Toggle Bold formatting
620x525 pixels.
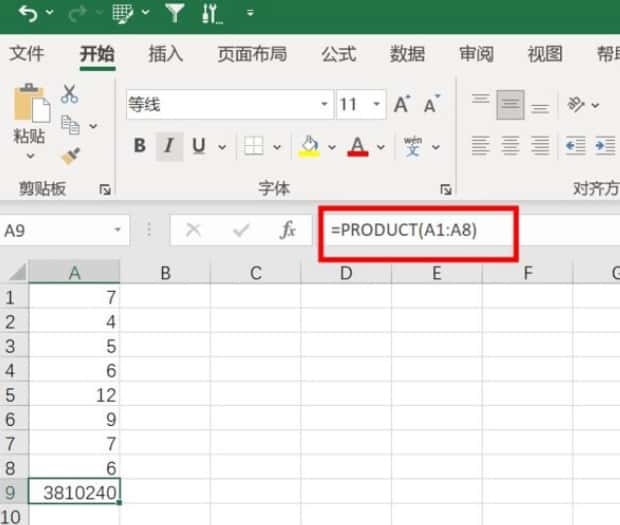(x=140, y=146)
